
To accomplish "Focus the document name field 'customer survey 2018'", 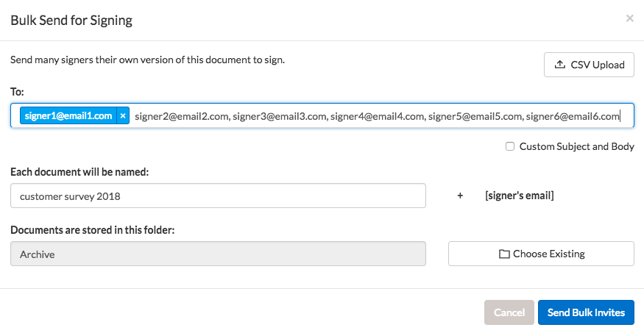I will coord(218,196).
